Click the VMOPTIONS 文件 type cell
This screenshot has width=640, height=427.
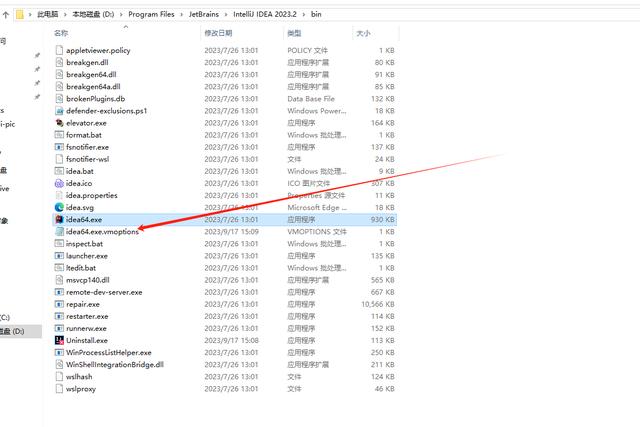[317, 232]
